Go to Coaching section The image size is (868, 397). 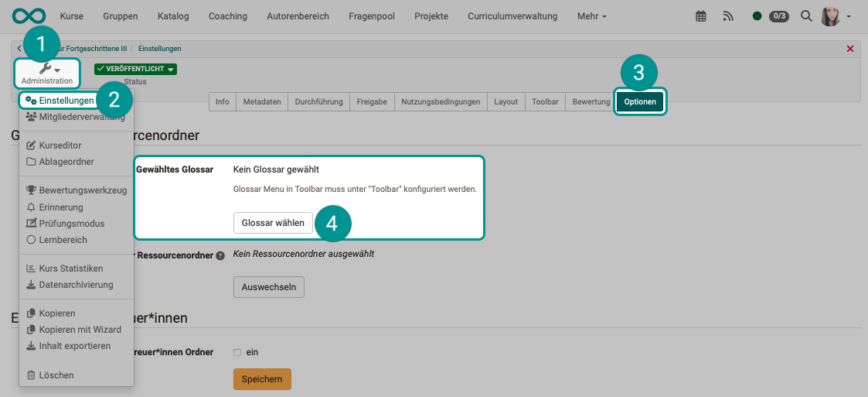point(227,16)
